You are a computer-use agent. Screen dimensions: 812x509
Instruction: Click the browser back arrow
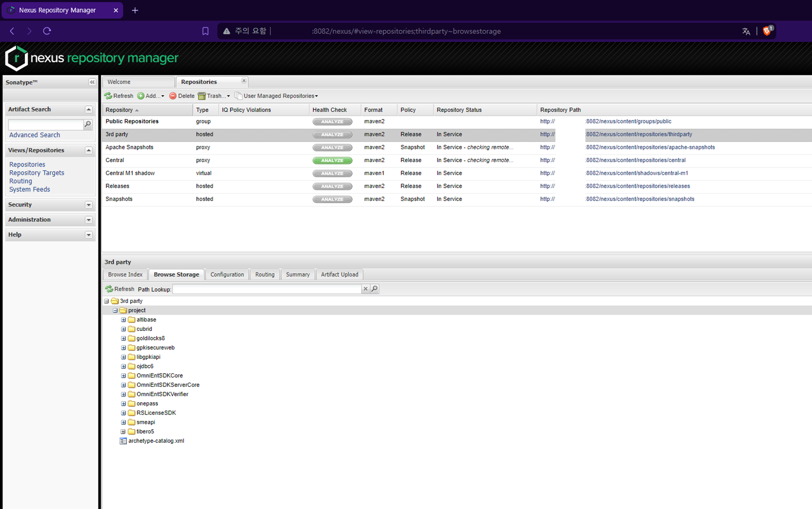12,31
